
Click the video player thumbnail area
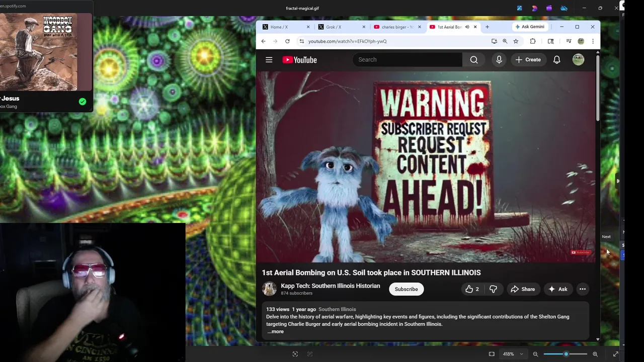[426, 167]
